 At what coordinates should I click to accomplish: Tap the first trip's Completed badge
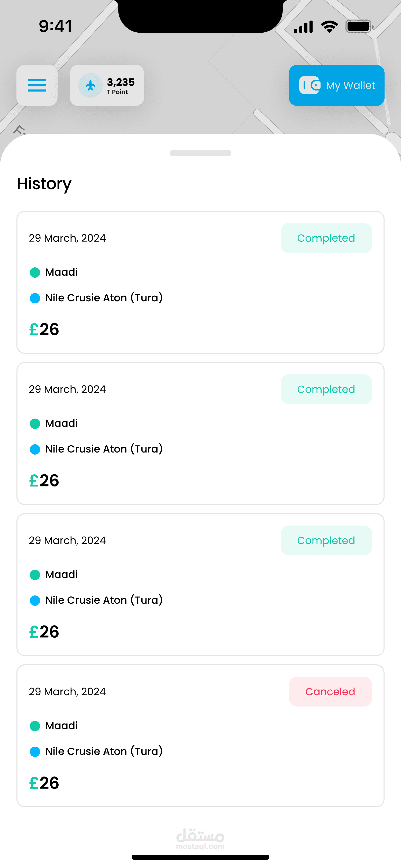pyautogui.click(x=326, y=238)
